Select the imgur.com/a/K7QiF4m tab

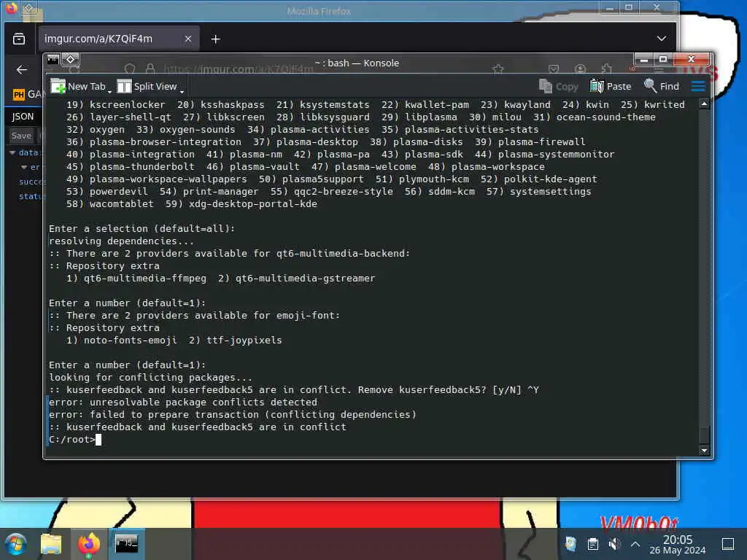pos(119,39)
